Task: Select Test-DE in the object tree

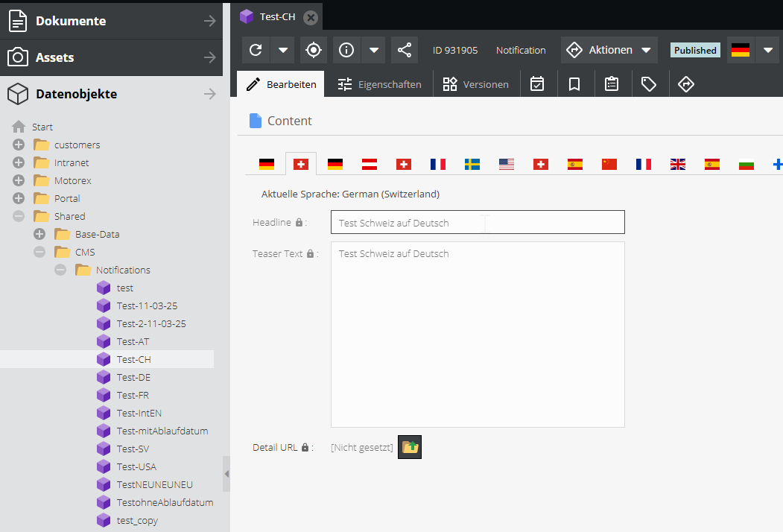Action: [x=133, y=377]
